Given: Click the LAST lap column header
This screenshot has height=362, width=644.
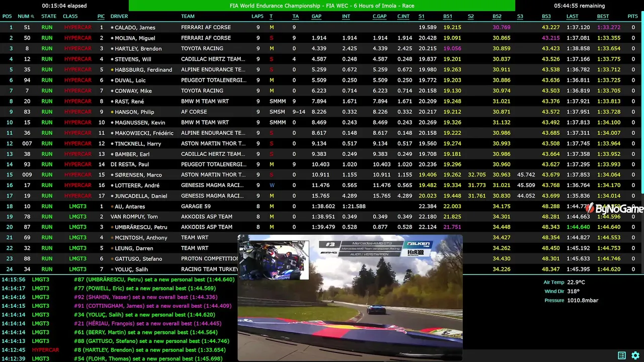Looking at the screenshot, I should (x=573, y=17).
